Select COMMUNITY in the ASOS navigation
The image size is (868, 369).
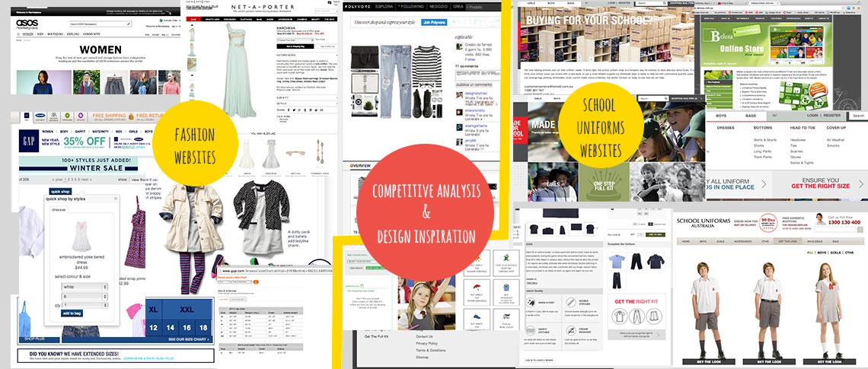coord(91,33)
